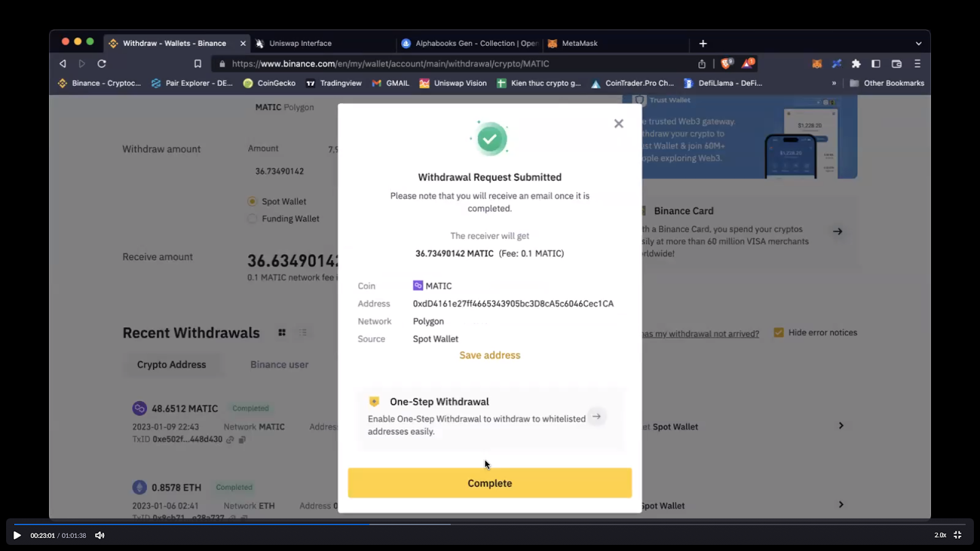Image resolution: width=980 pixels, height=551 pixels.
Task: Open CoinGecko bookmark
Action: coord(269,83)
